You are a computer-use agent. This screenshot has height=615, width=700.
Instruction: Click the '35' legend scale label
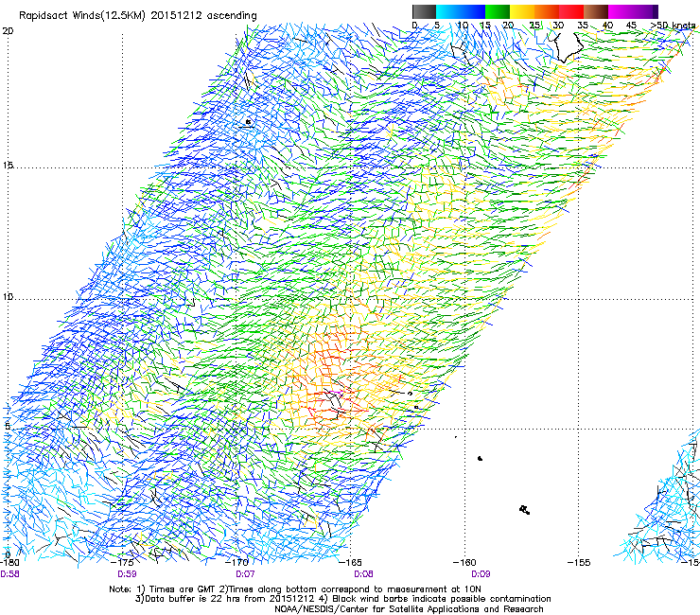pos(583,26)
